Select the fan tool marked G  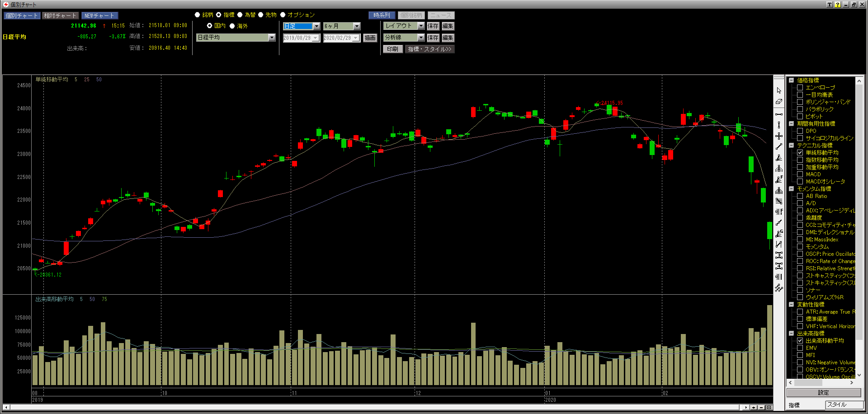click(x=778, y=234)
